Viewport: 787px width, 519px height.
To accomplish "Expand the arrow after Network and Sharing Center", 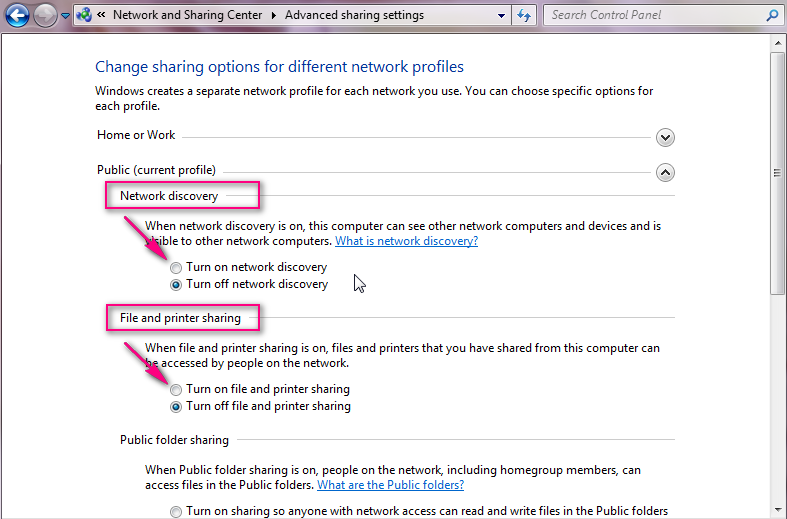I will pyautogui.click(x=274, y=16).
